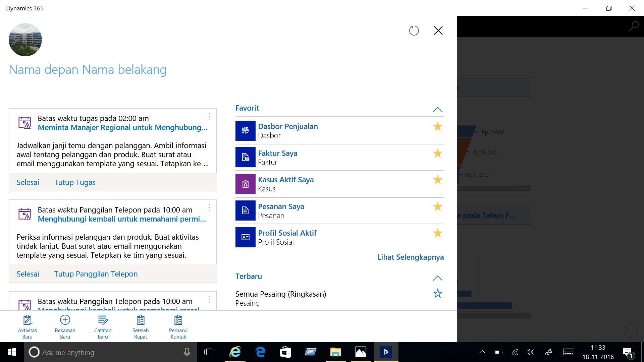Click the Kasus Aktif Saya purple icon

(x=245, y=184)
